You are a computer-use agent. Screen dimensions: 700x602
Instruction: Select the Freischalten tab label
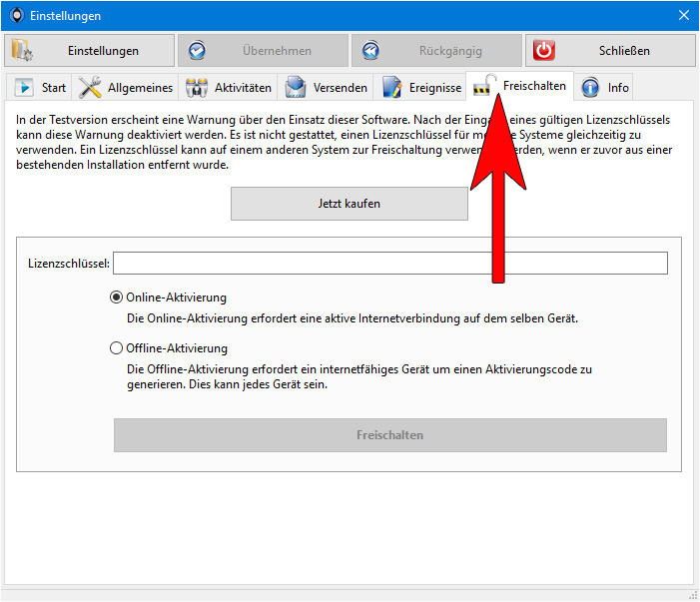pyautogui.click(x=534, y=86)
